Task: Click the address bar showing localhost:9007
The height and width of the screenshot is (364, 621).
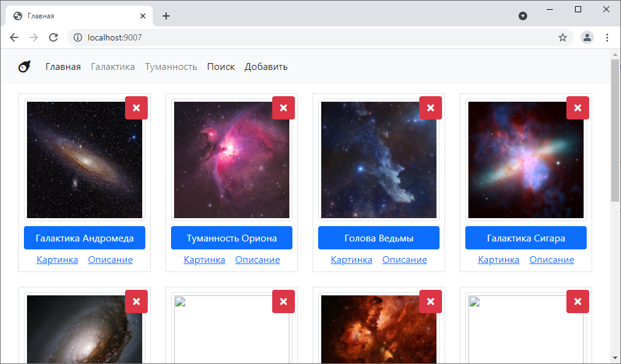Action: [307, 37]
